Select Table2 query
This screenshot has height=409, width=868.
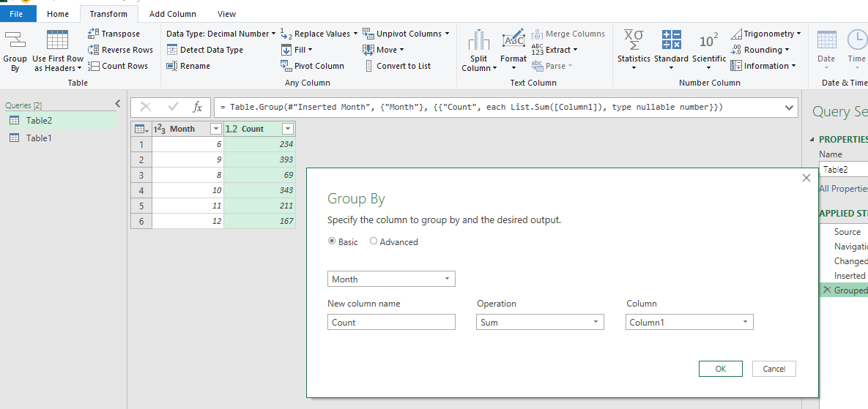click(x=60, y=121)
